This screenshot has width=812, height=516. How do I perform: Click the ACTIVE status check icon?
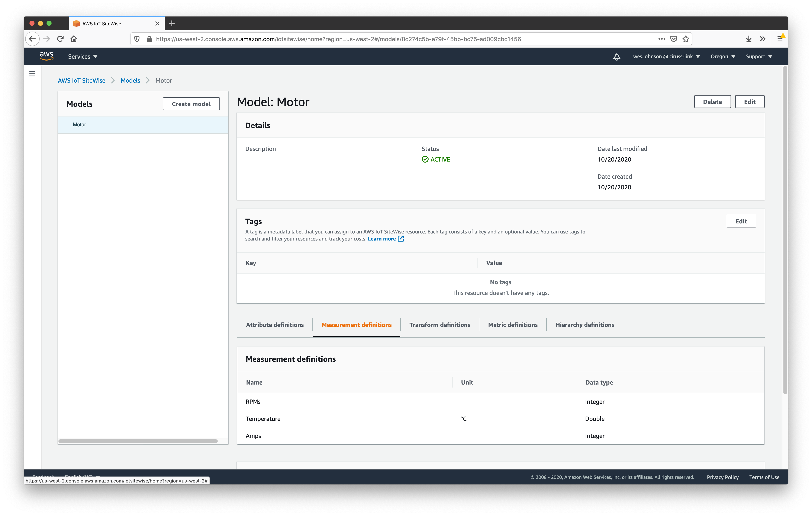click(x=425, y=159)
